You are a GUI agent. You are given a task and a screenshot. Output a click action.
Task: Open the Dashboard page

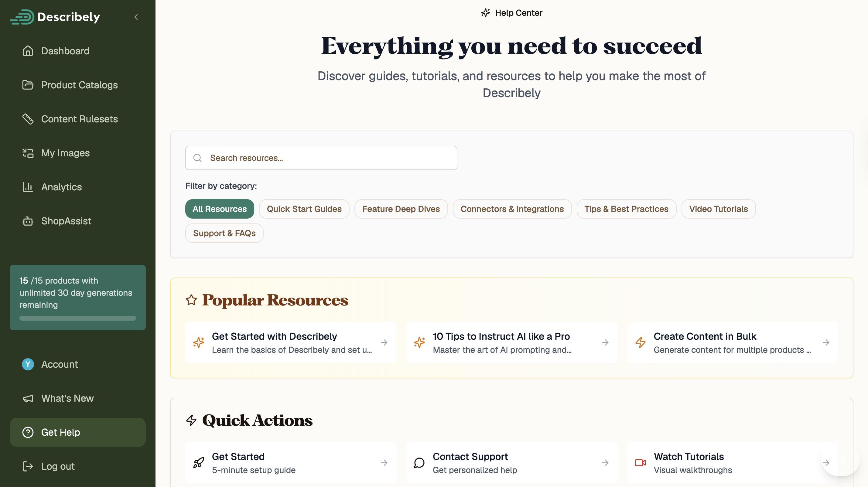click(77, 51)
